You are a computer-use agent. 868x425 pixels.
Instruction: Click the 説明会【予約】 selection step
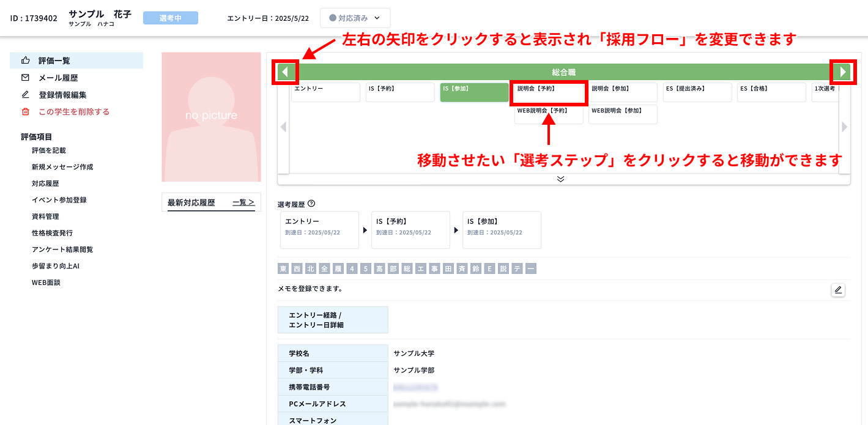[548, 92]
